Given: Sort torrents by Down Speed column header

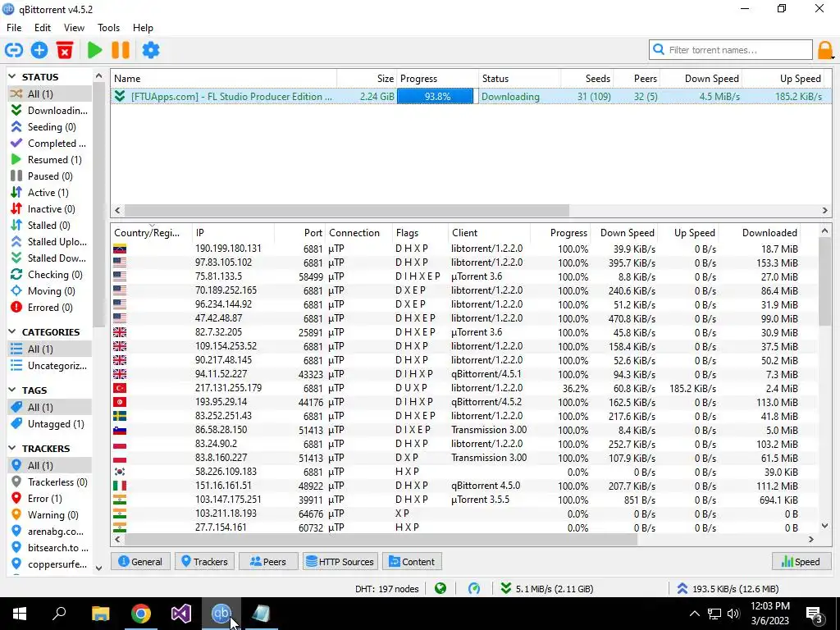Looking at the screenshot, I should coord(701,79).
